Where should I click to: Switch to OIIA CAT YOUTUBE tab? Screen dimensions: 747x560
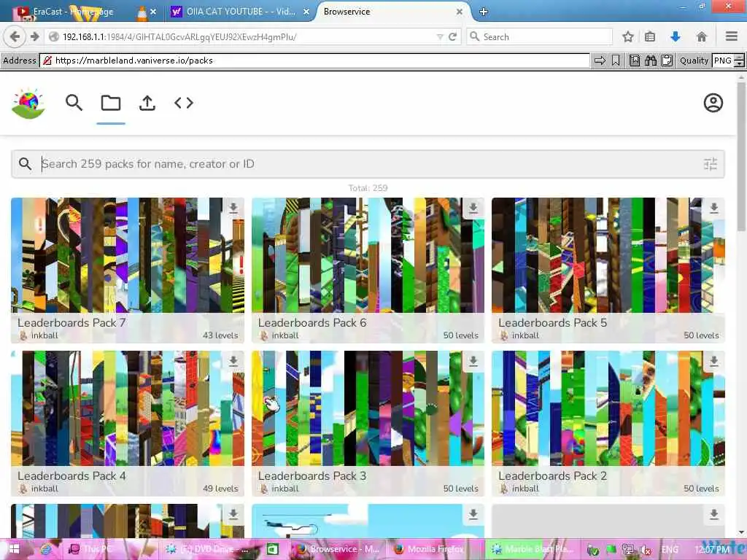240,12
